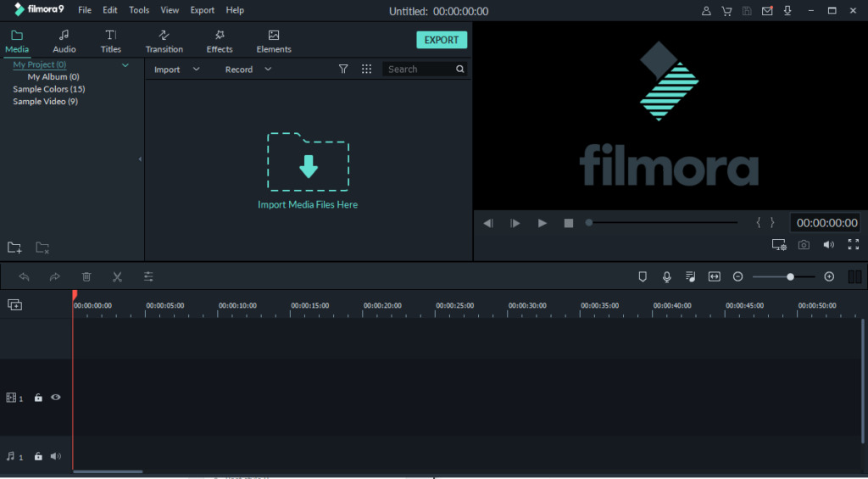
Task: Add a marker with the marker icon
Action: (643, 276)
